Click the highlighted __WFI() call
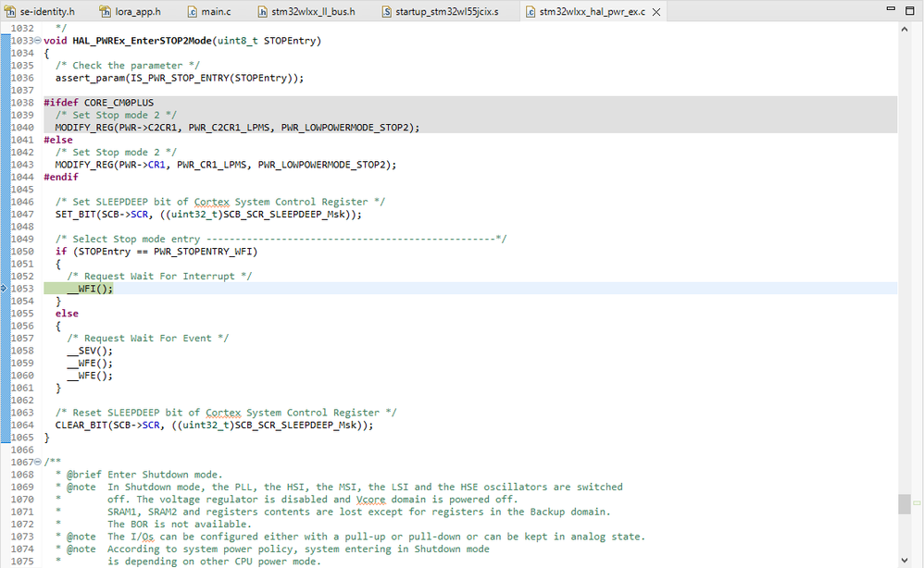924x568 pixels. 90,289
